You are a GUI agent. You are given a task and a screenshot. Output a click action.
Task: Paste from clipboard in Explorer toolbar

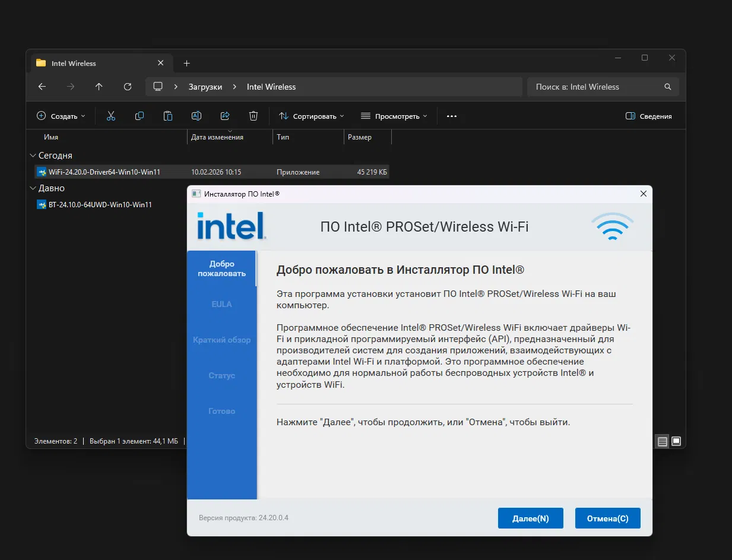(x=167, y=116)
